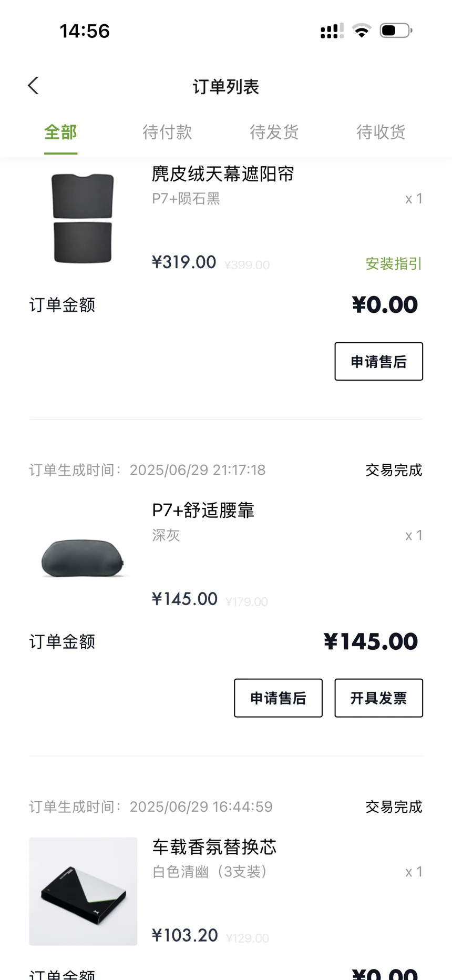452x980 pixels.
Task: Tap the 车载香氛替换芯 product title
Action: (x=214, y=846)
